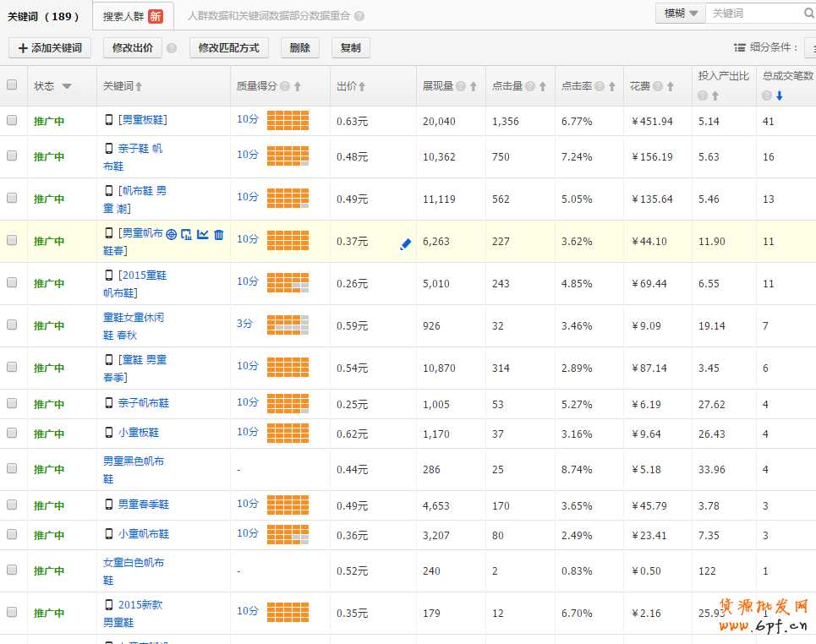Click the search magnifier icon
The width and height of the screenshot is (816, 644).
pyautogui.click(x=808, y=14)
